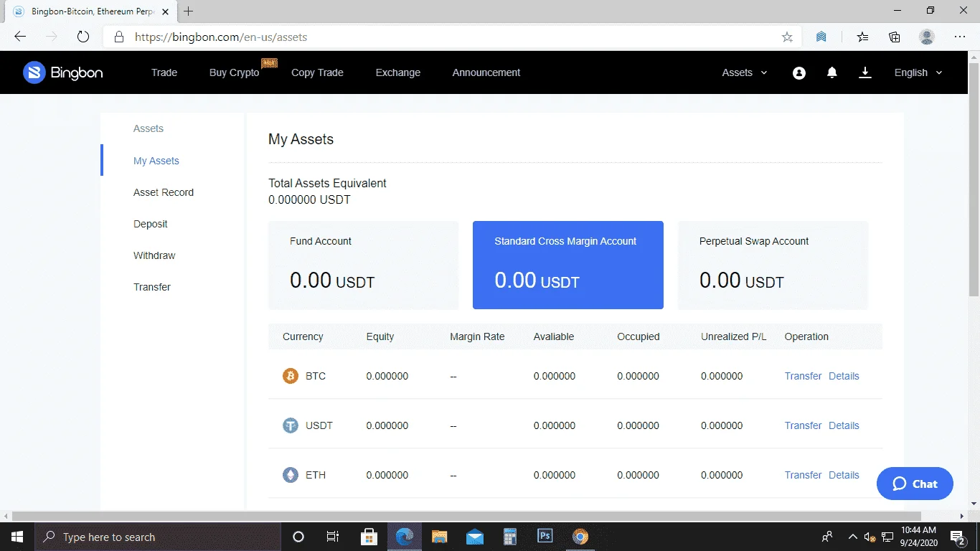This screenshot has width=980, height=551.
Task: Click Details link for USDT
Action: [x=844, y=425]
